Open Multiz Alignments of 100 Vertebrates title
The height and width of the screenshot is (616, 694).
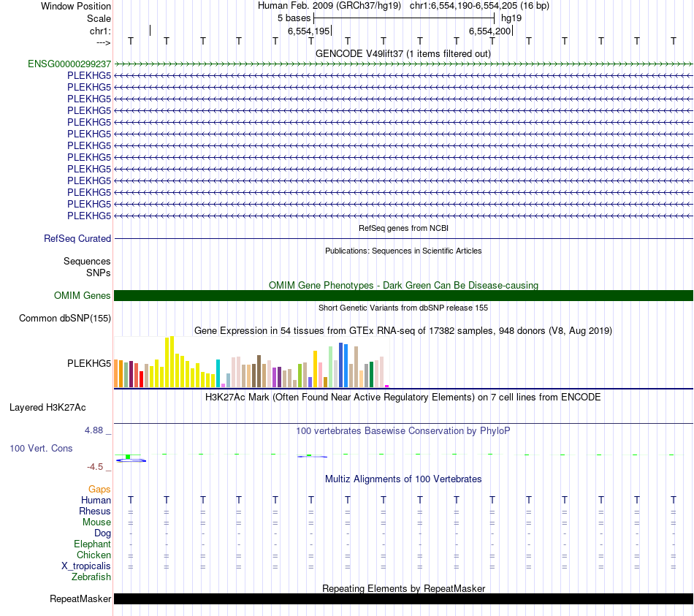tap(403, 479)
